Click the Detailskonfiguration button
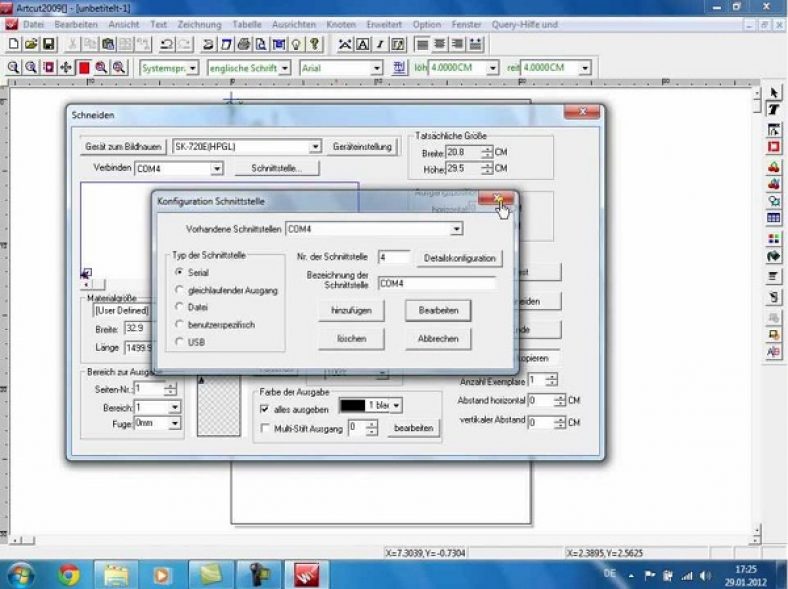788x589 pixels. tap(458, 258)
